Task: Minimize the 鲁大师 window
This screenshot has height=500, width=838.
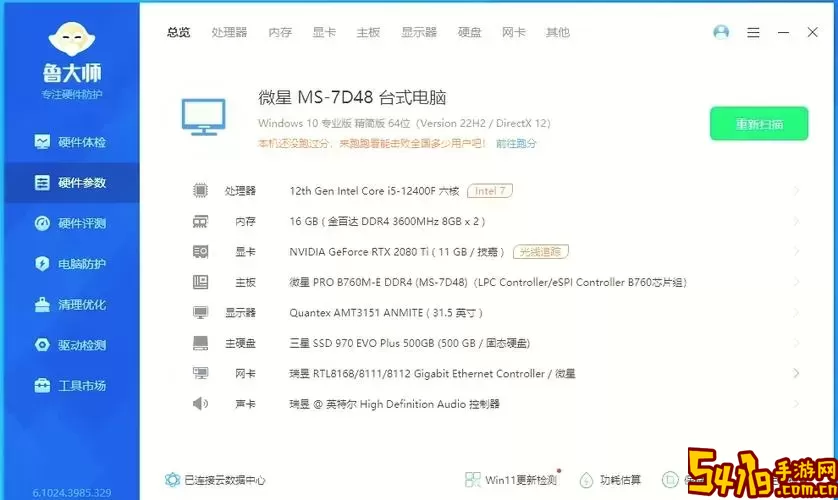Action: pyautogui.click(x=783, y=33)
